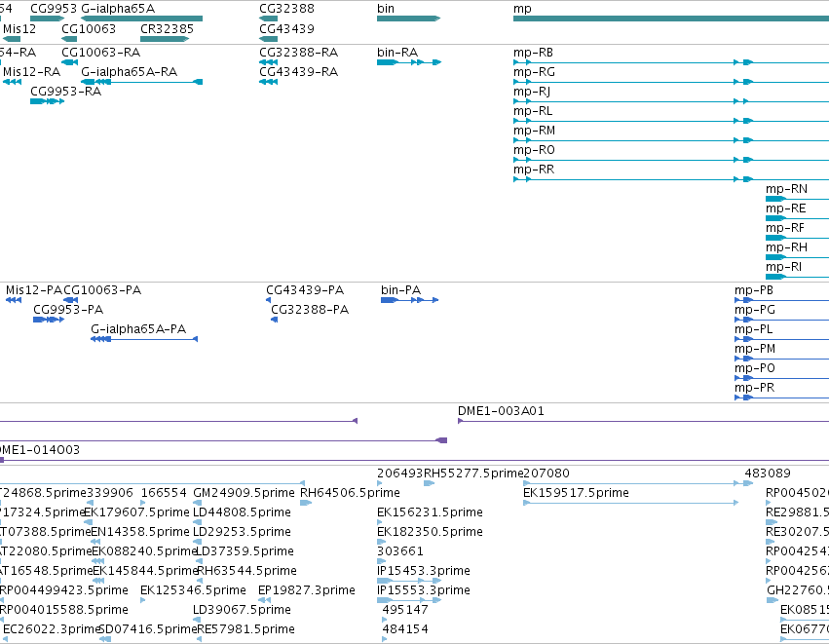Select the G-ialpha65A-RA transcript label

click(x=129, y=72)
